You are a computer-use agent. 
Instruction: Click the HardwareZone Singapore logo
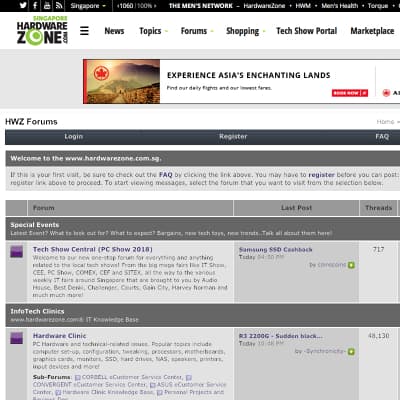(x=42, y=30)
